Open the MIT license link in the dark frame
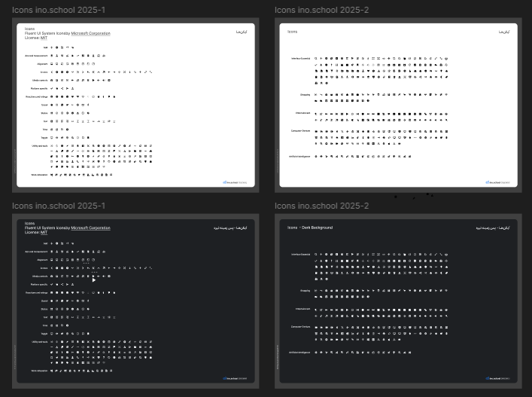The width and height of the screenshot is (532, 397). 44,233
